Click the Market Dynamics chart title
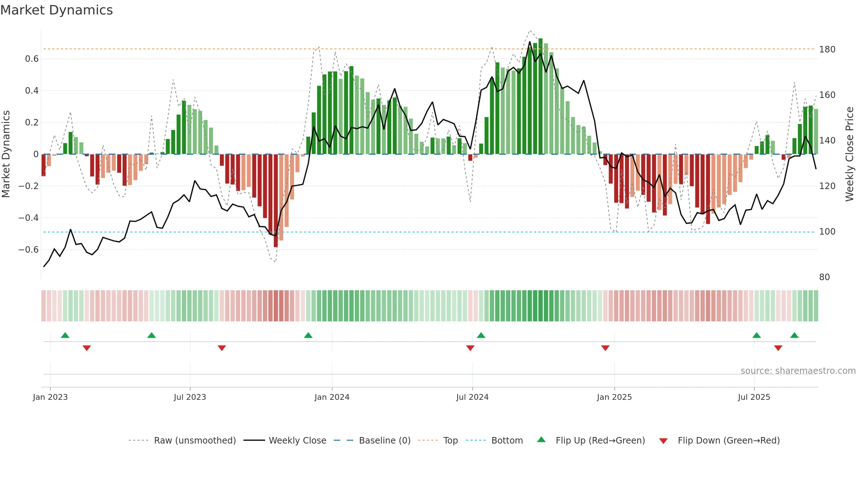Image resolution: width=868 pixels, height=488 pixels. click(x=56, y=10)
